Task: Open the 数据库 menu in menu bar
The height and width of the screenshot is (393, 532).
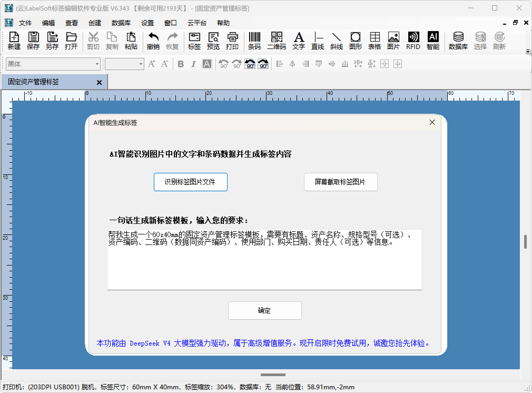Action: [x=121, y=23]
